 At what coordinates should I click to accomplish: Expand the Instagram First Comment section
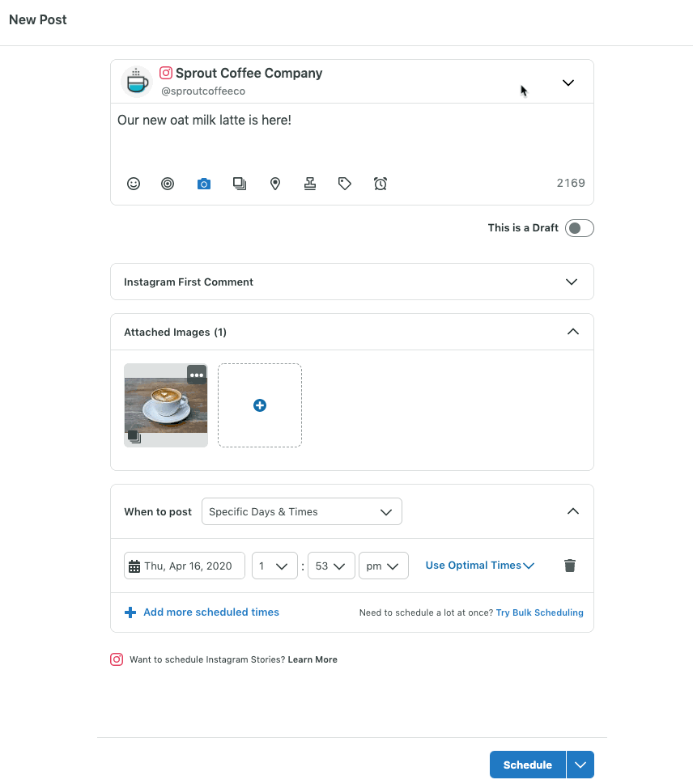(571, 282)
